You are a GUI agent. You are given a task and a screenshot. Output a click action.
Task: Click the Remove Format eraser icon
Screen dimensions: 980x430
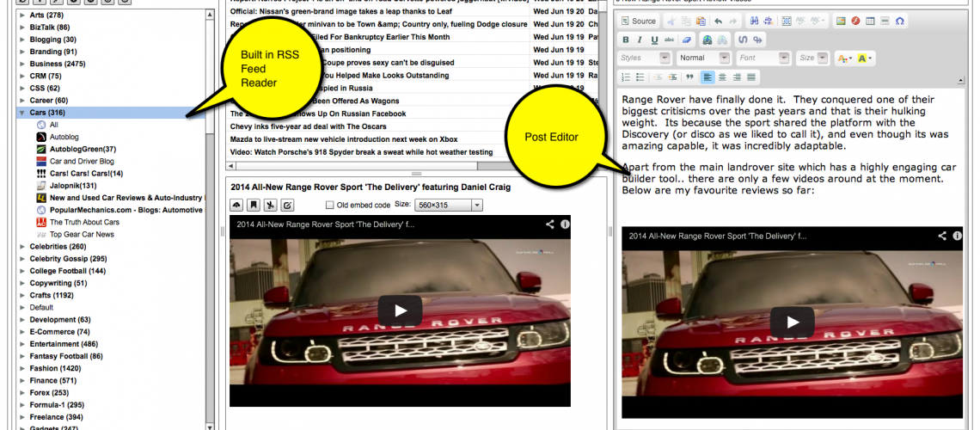point(686,40)
